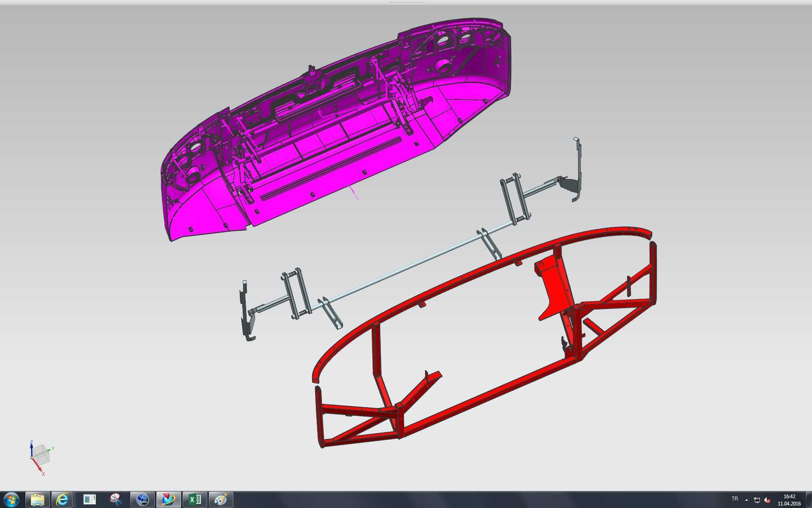812x508 pixels.
Task: Click the pinned document window taskbar icon
Action: coord(89,500)
